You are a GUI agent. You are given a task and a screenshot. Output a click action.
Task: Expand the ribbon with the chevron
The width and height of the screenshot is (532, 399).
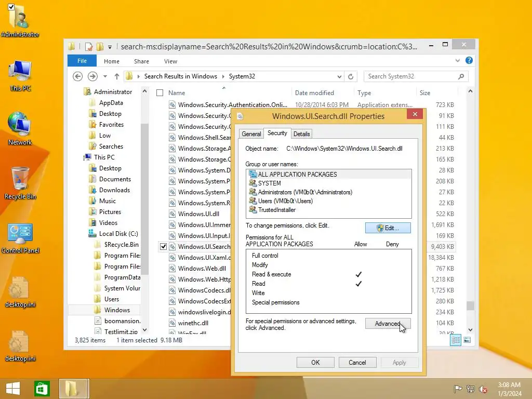(x=457, y=61)
